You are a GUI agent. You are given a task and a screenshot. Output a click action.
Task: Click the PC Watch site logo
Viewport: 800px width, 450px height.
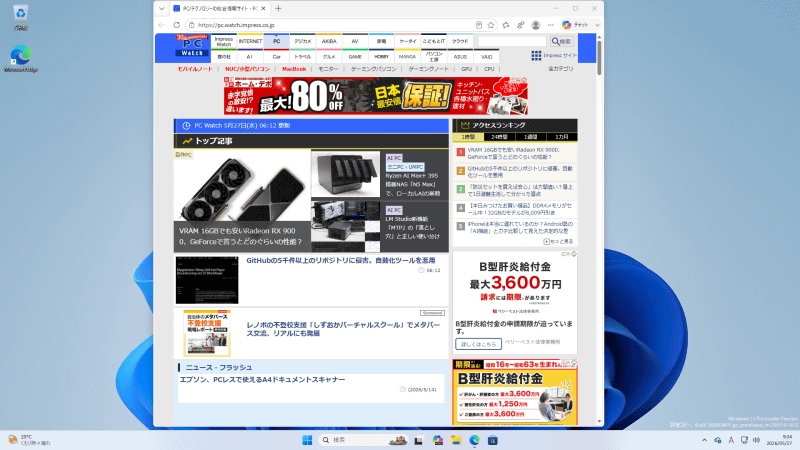[x=191, y=46]
